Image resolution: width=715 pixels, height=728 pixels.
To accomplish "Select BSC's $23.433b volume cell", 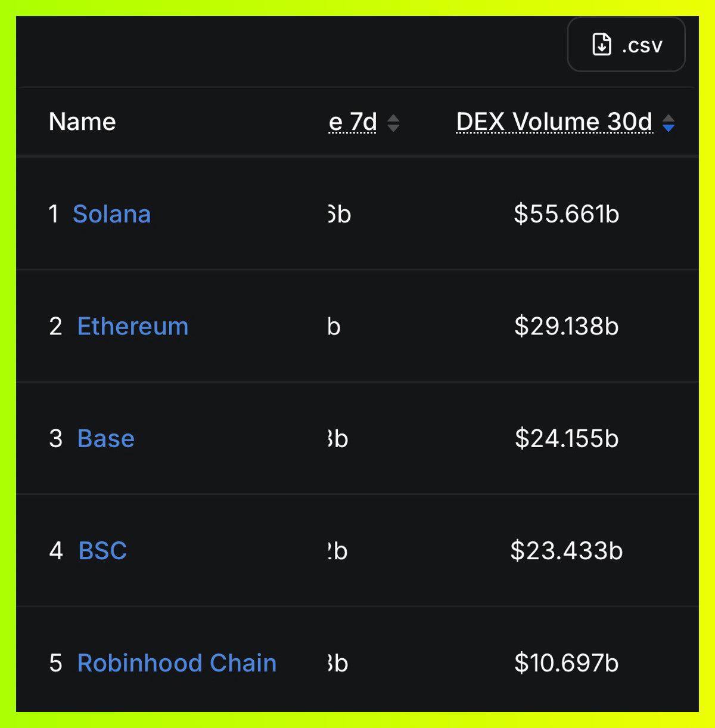I will pos(567,550).
